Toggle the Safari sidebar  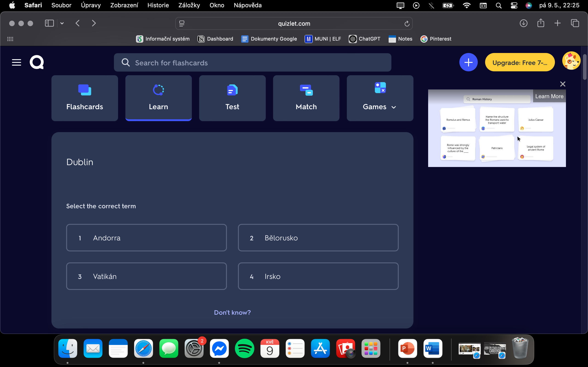[x=49, y=23]
